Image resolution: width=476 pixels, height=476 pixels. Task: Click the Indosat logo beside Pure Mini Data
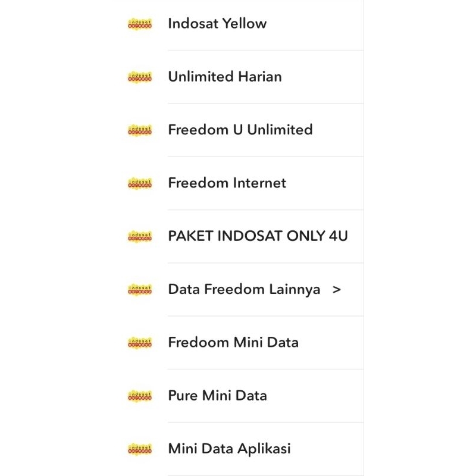(x=139, y=395)
